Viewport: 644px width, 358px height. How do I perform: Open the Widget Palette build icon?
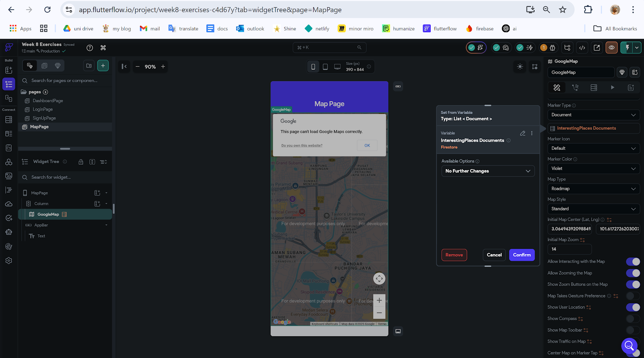[x=9, y=70]
